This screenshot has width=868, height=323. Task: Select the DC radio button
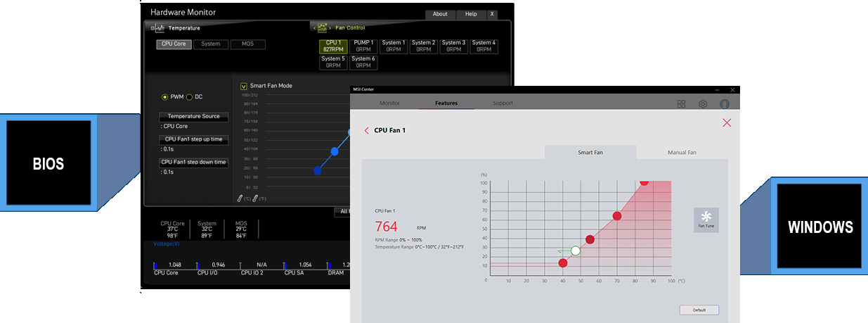pos(189,97)
